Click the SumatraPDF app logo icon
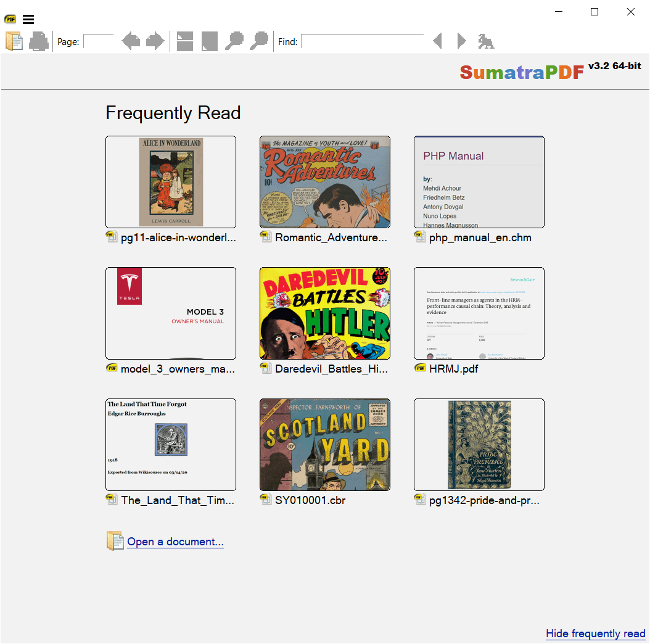Viewport: 650px width, 644px height. [10, 19]
